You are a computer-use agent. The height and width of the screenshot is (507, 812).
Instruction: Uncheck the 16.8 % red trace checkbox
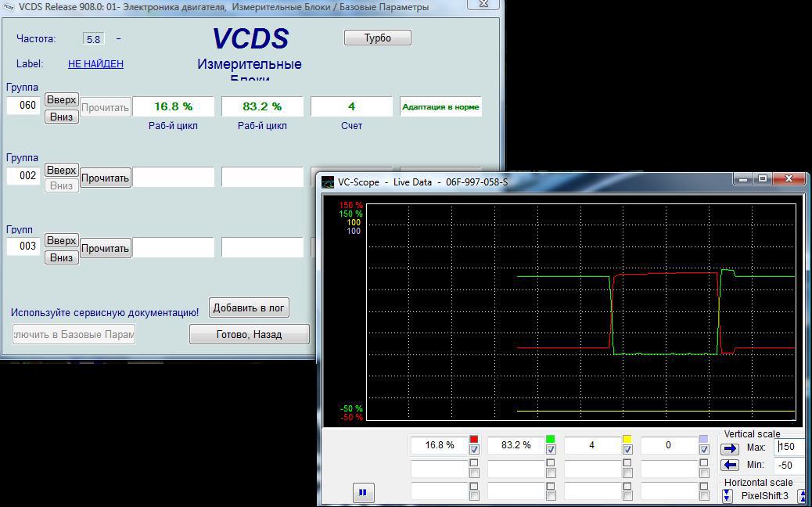pyautogui.click(x=474, y=450)
